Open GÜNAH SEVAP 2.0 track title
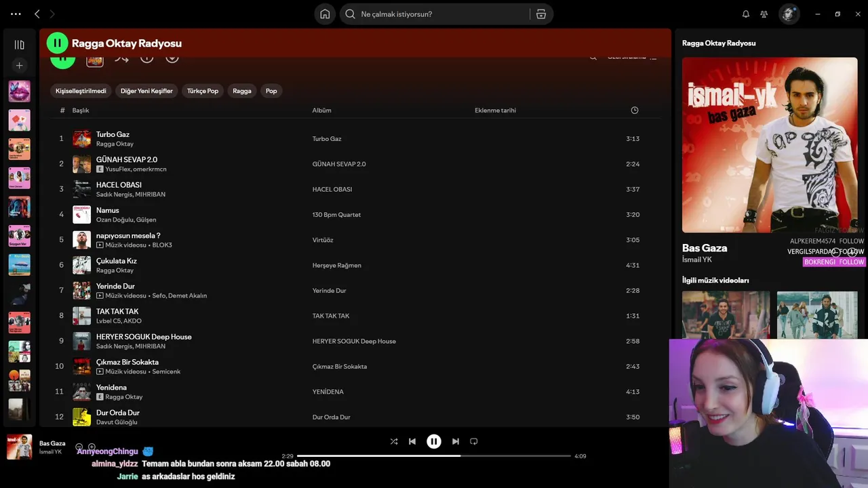Viewport: 868px width, 488px height. point(127,159)
